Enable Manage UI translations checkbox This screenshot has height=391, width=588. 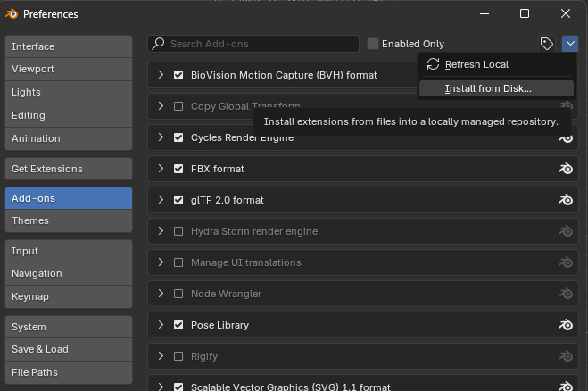pos(178,262)
